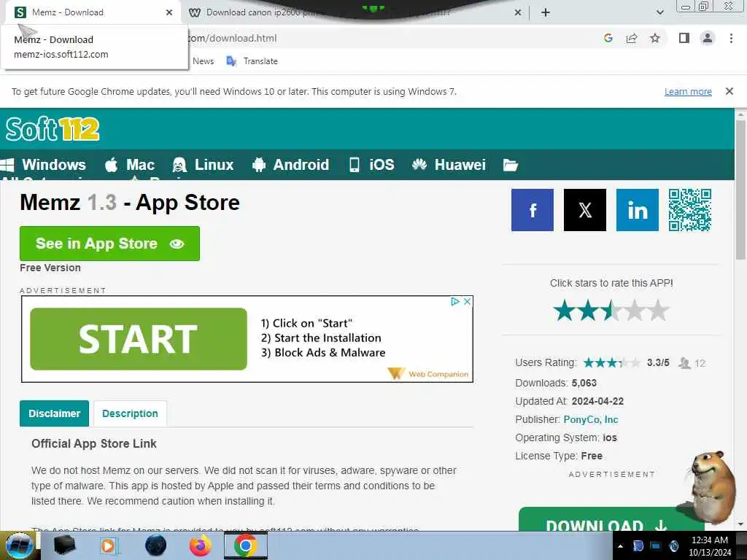Open the Windows category

click(43, 165)
